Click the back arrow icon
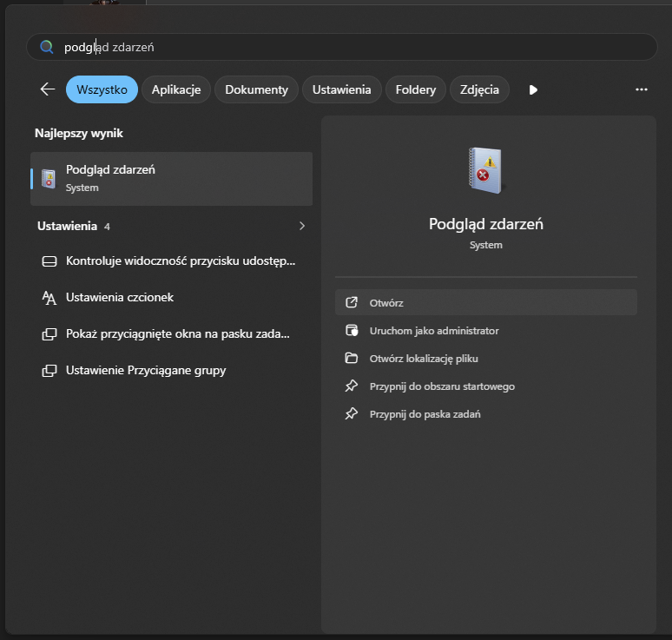 tap(48, 89)
